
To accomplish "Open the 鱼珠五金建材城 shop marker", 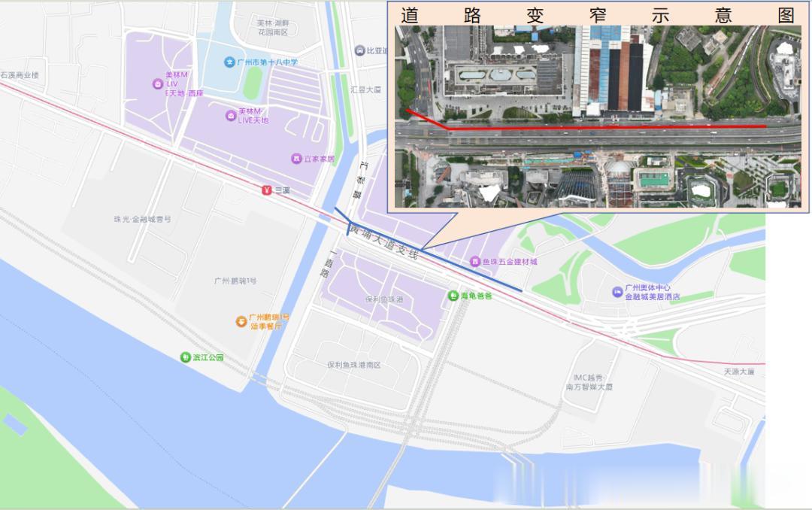I will tap(475, 262).
